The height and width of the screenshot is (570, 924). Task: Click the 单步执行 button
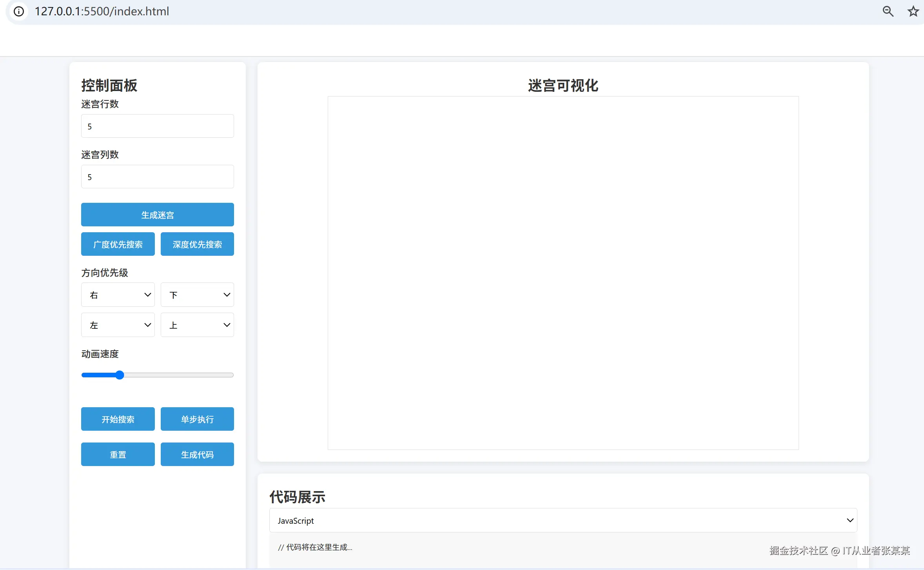pos(197,419)
